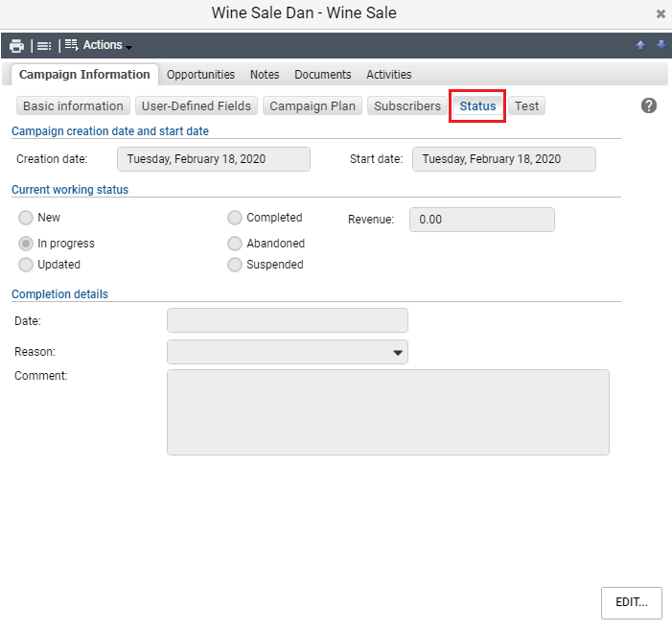Viewport: 672px width, 631px height.
Task: Click the Revenue field
Action: click(x=482, y=220)
